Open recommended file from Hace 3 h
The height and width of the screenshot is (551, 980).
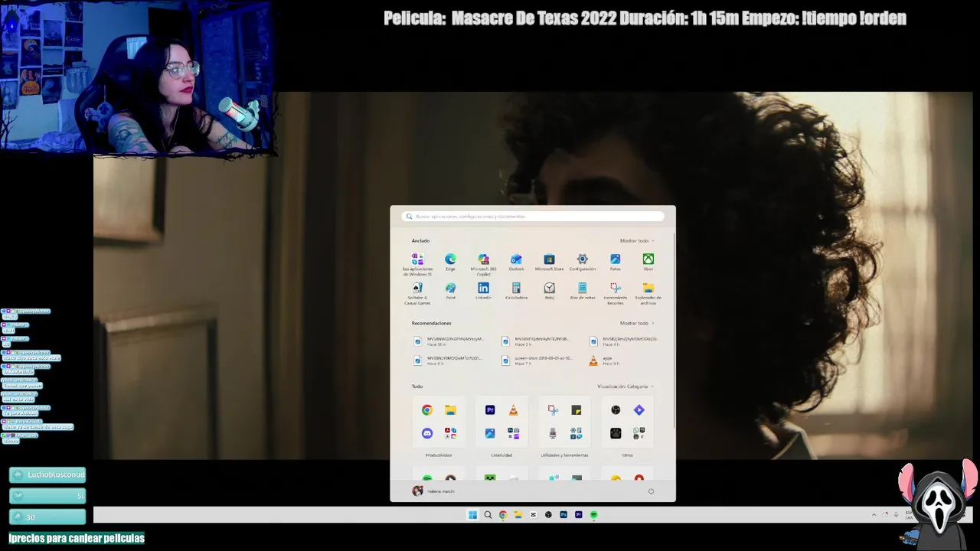tap(538, 341)
